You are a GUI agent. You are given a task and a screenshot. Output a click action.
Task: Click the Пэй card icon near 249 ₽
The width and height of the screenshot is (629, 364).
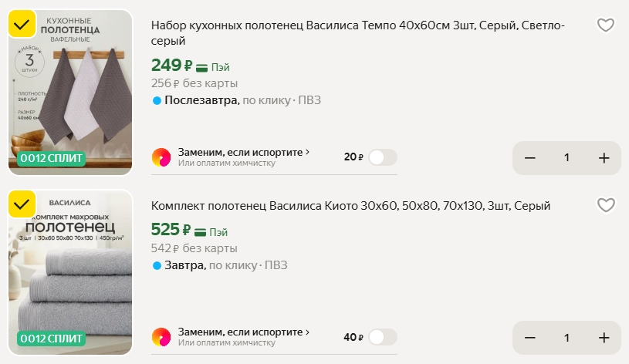tap(202, 67)
